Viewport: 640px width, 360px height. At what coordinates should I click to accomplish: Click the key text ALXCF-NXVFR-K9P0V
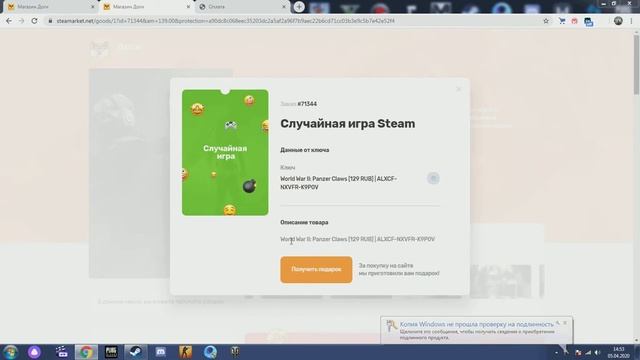338,183
